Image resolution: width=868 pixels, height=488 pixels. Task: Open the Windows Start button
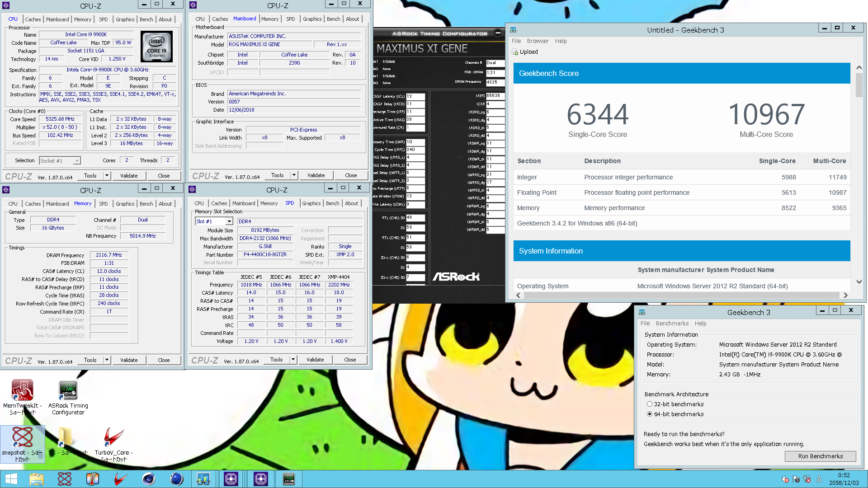[11, 479]
